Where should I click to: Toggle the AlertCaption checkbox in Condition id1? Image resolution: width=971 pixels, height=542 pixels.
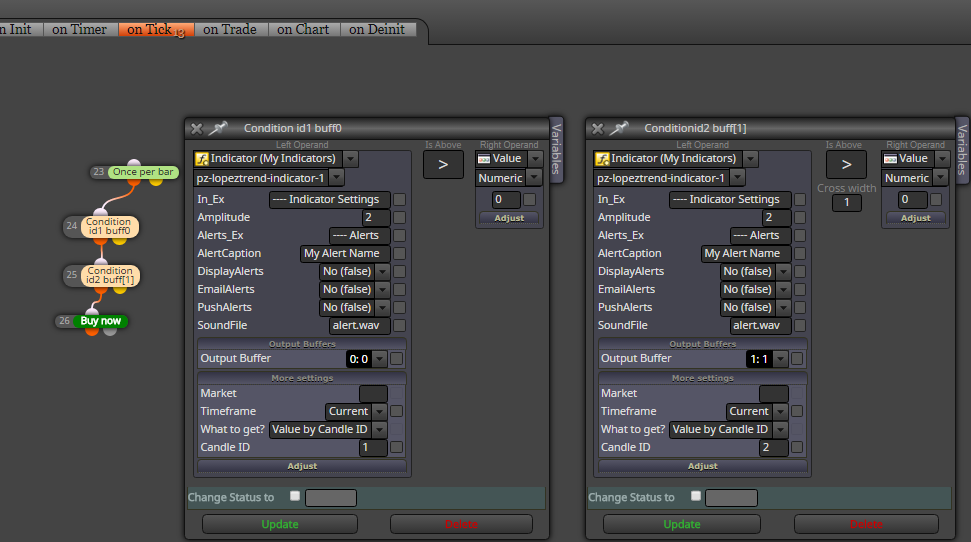click(399, 253)
